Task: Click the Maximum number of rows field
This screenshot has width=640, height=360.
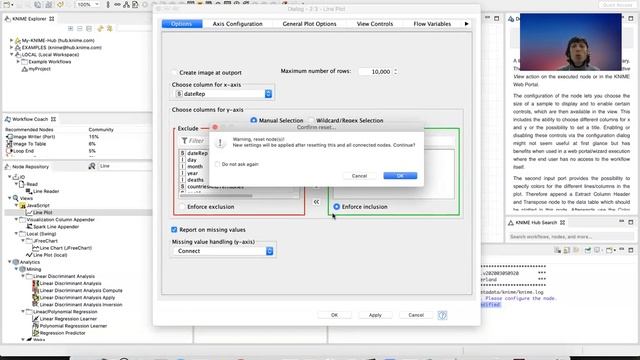Action: coord(375,72)
